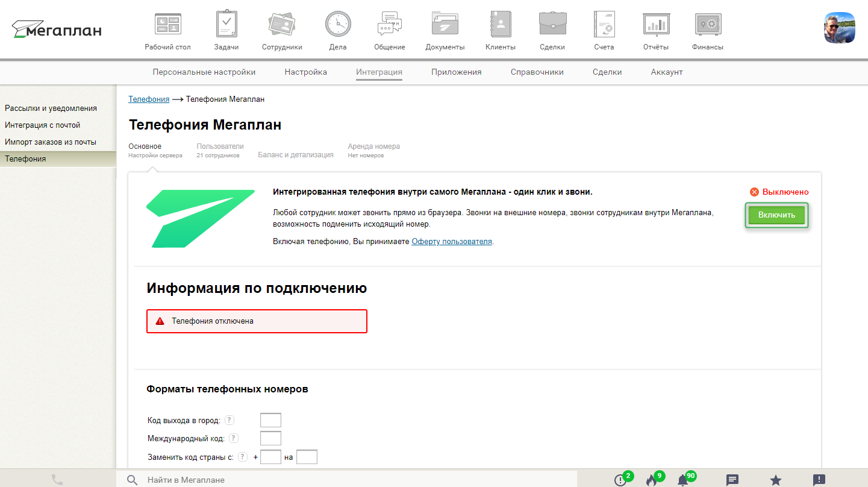Go to Персональные настройки menu
Viewport: 868px width, 487px height.
click(204, 72)
